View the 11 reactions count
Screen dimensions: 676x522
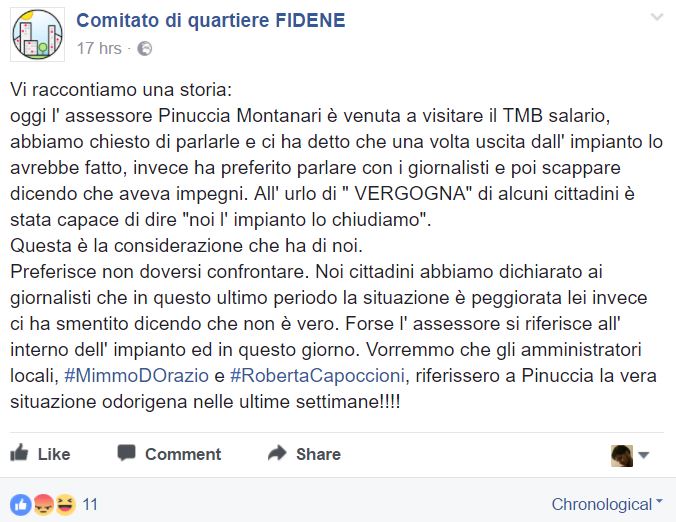coord(90,504)
